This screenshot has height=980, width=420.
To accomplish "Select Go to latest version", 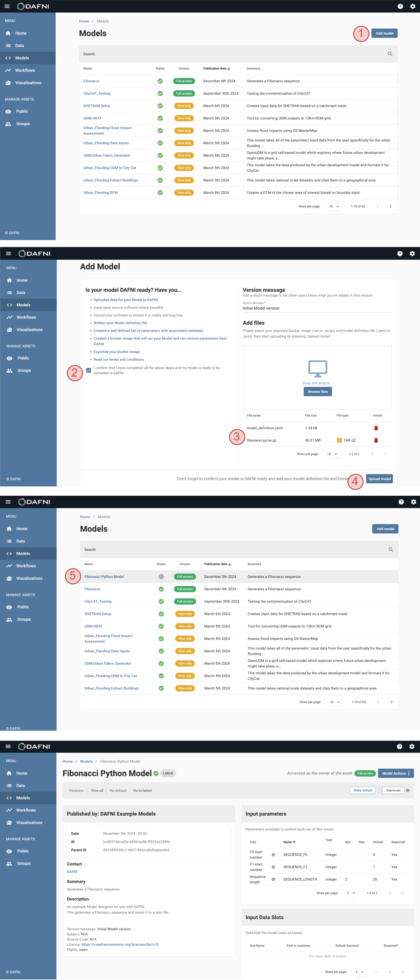I will coord(143,790).
